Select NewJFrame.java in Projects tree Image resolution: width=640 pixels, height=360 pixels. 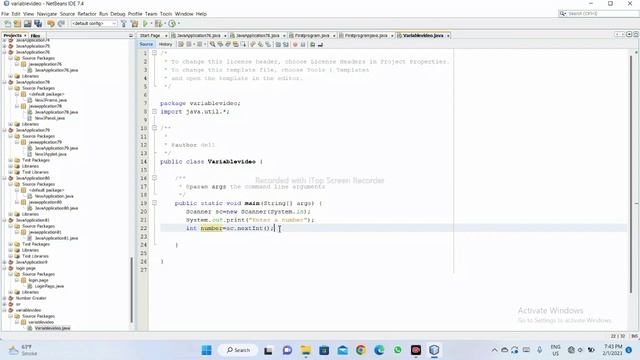(50, 100)
